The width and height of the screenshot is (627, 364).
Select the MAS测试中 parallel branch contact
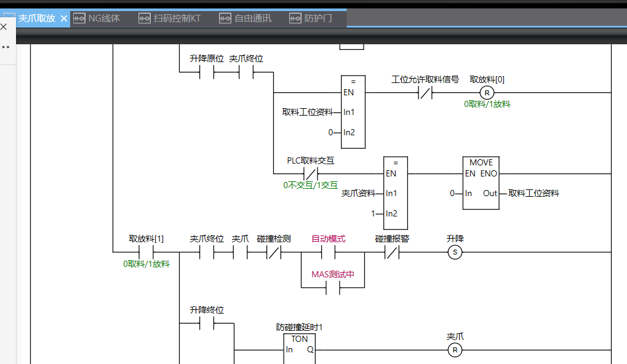coord(333,287)
